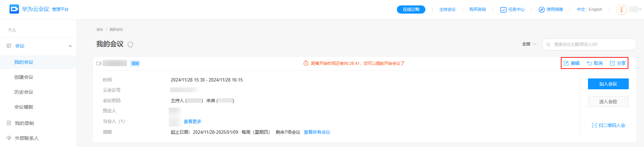
Task: Click the 编辑 edit icon for the meeting
Action: [566, 63]
